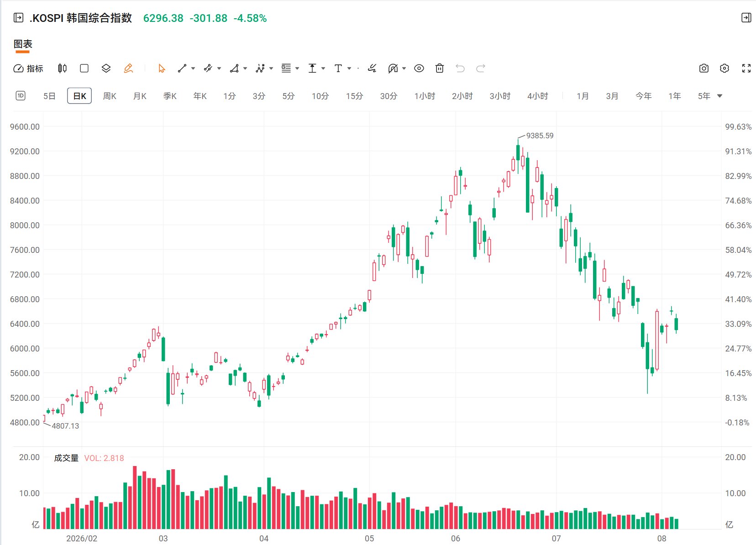Open chart settings gear icon
Screen dimensions: 756x545
pyautogui.click(x=724, y=68)
